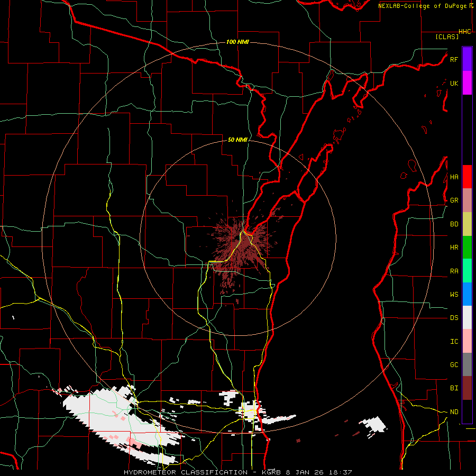Click the 100 NMI range ring label

237,42
